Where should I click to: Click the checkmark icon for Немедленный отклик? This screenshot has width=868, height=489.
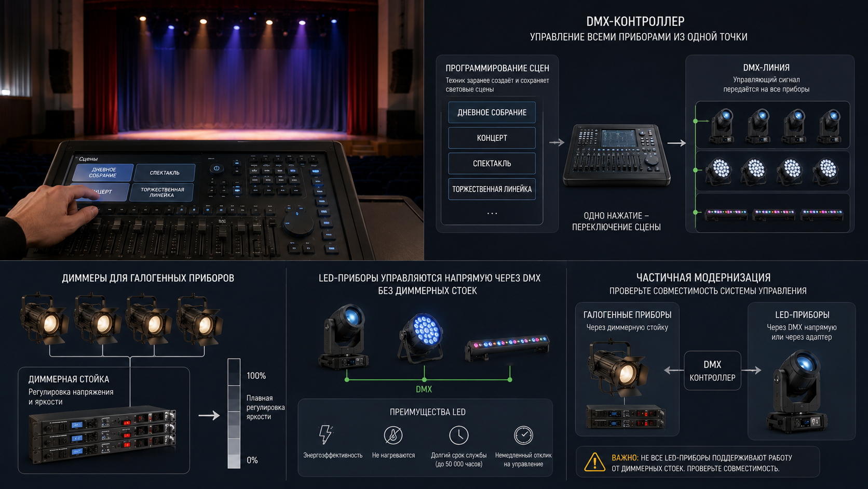[x=523, y=435]
